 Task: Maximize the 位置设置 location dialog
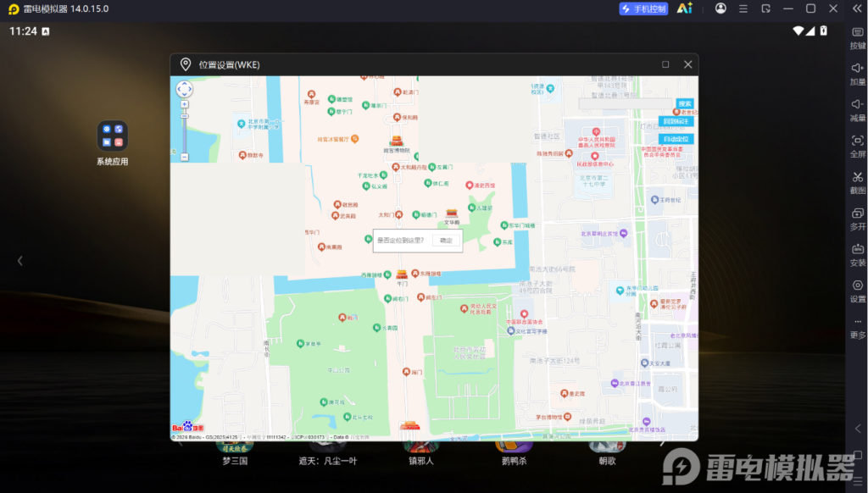665,64
